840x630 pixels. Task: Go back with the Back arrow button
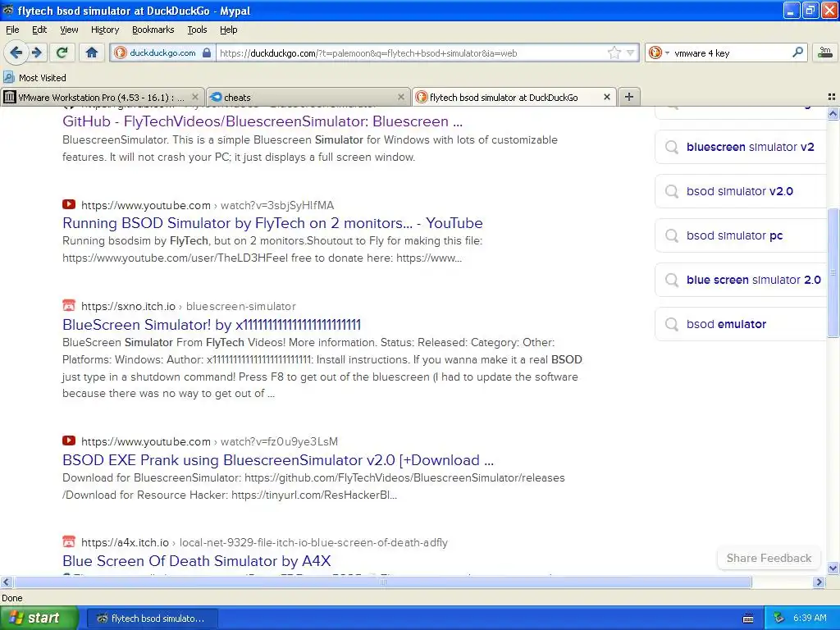coord(16,52)
